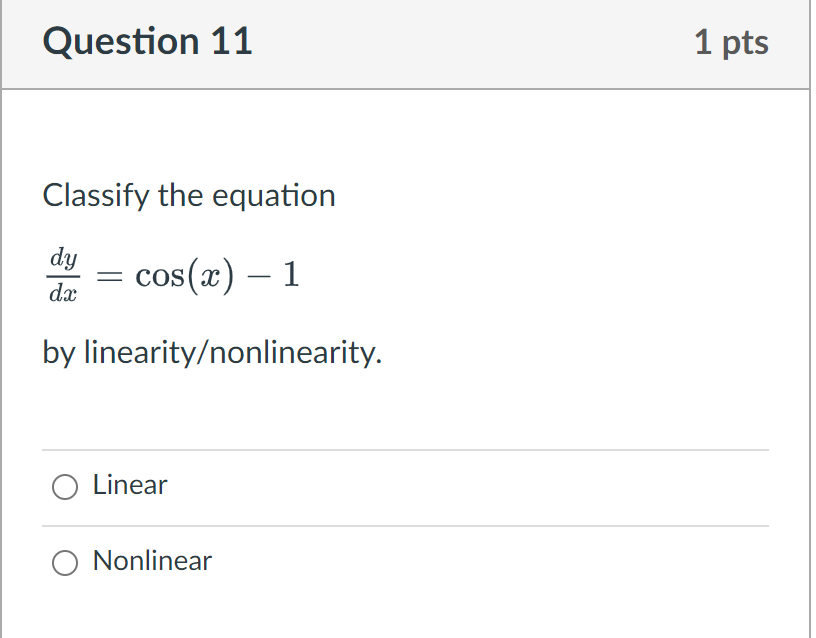This screenshot has height=638, width=816.
Task: Click the dy/dx fraction in the equation
Action: tap(62, 274)
